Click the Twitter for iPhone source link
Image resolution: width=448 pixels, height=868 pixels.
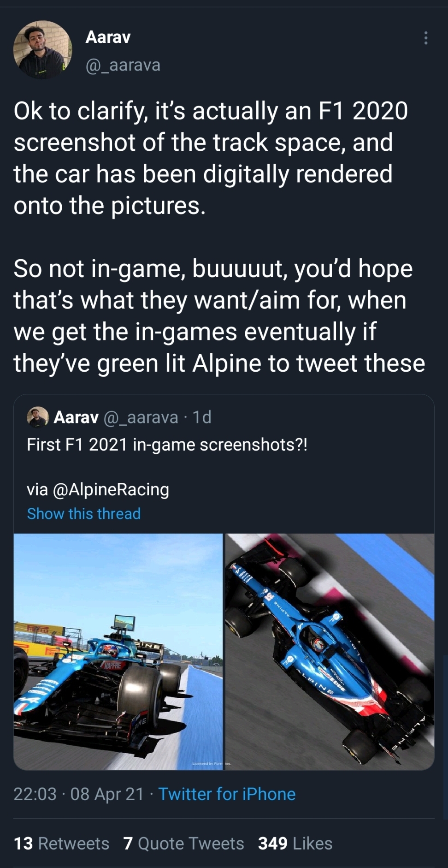227,794
